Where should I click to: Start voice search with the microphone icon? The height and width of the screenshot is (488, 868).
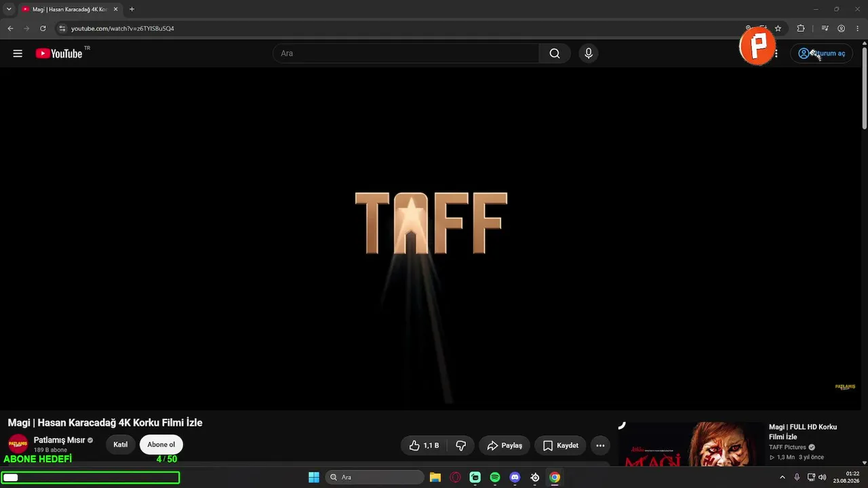pos(589,54)
